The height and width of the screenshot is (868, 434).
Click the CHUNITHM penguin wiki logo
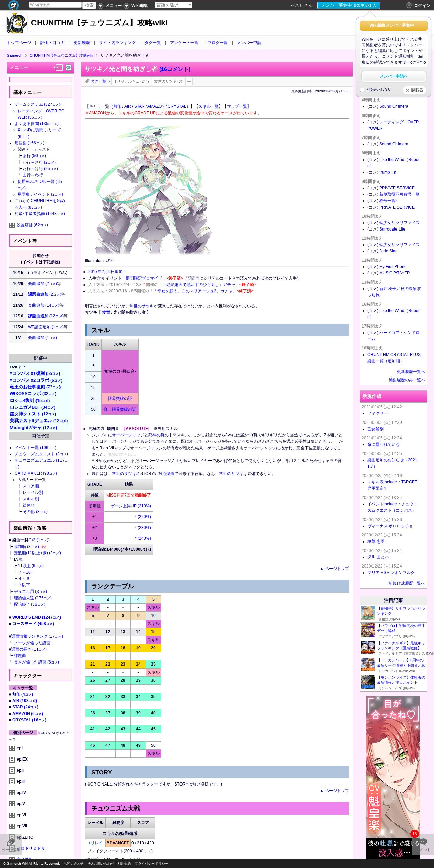pyautogui.click(x=17, y=23)
